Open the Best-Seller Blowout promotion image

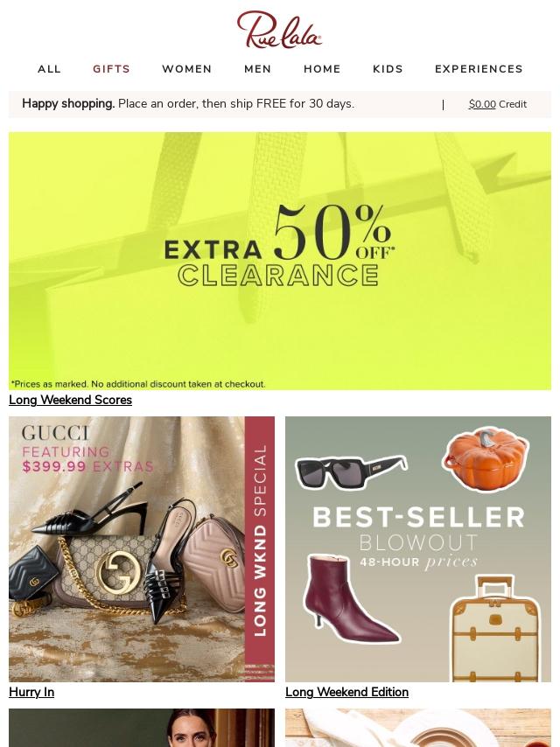click(x=418, y=549)
